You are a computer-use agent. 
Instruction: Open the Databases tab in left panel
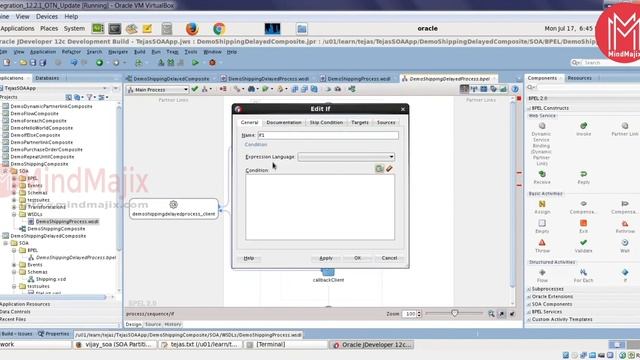[47, 78]
